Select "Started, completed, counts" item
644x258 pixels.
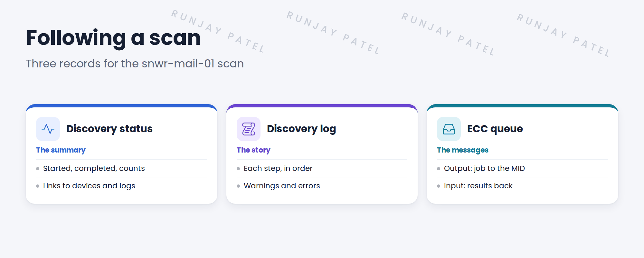(x=121, y=168)
